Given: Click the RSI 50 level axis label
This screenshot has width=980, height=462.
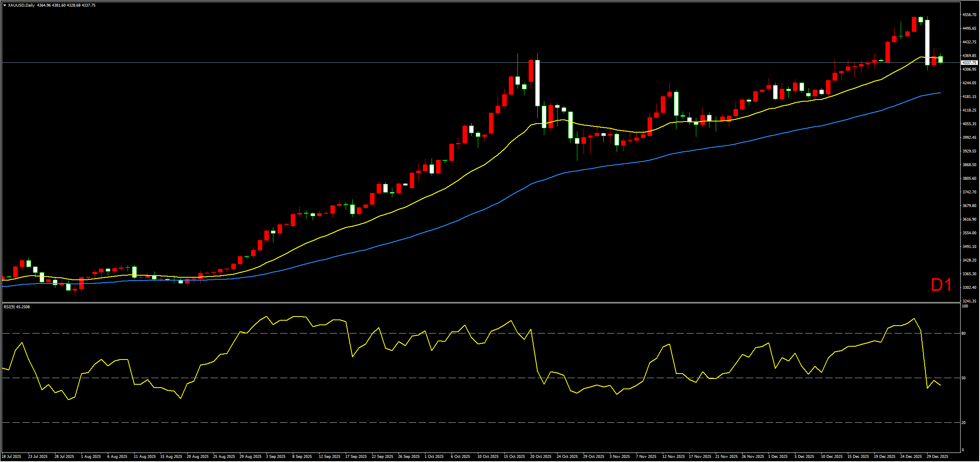Looking at the screenshot, I should (x=963, y=378).
